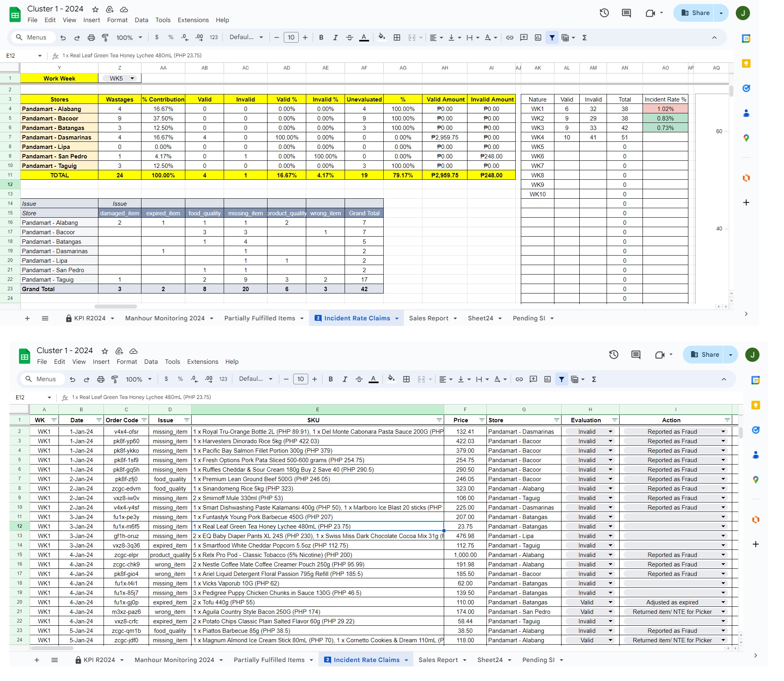The height and width of the screenshot is (681, 784).
Task: Click account avatar J in bottom window
Action: pyautogui.click(x=752, y=354)
